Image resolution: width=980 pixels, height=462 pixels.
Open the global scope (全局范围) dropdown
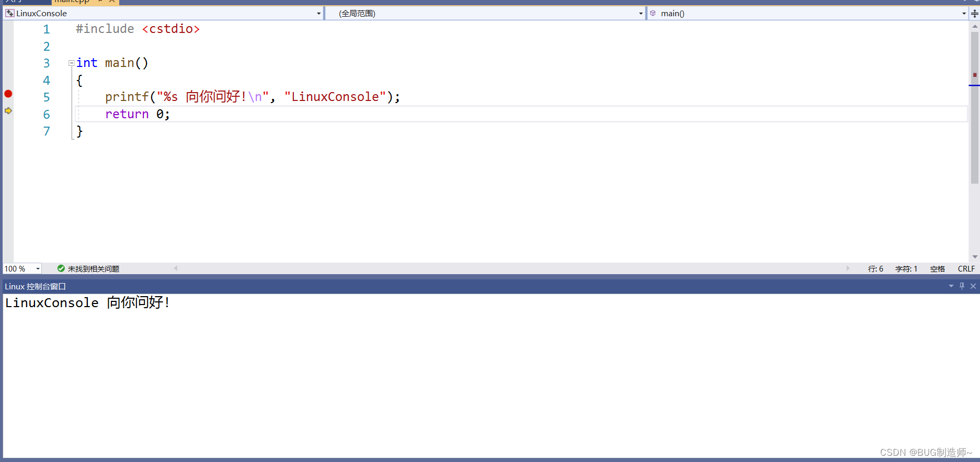[x=641, y=14]
